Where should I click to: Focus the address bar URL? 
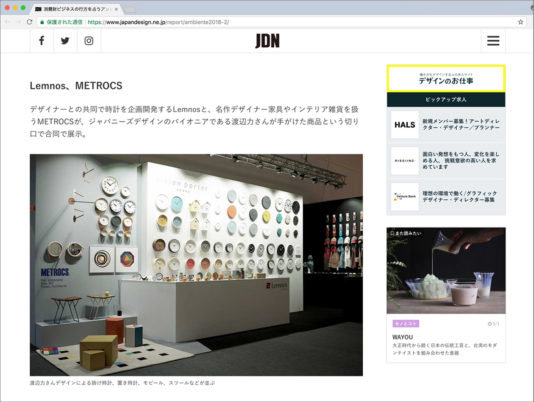pyautogui.click(x=158, y=22)
